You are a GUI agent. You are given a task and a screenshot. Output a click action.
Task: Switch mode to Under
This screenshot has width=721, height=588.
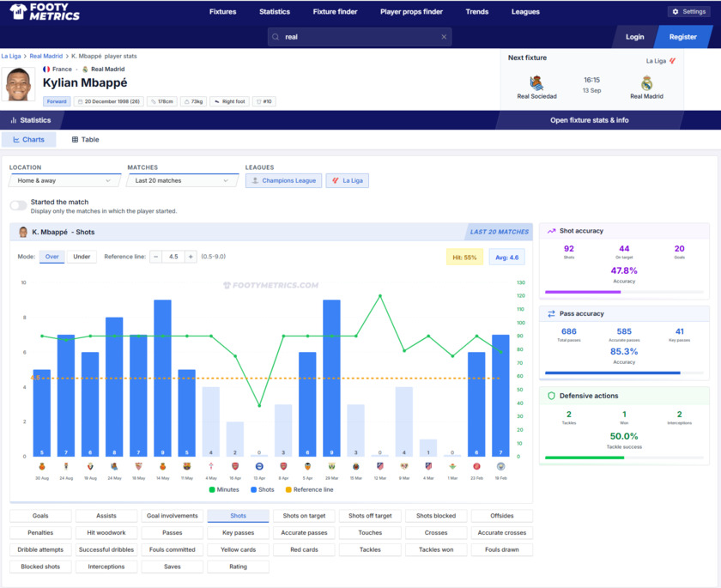[82, 257]
